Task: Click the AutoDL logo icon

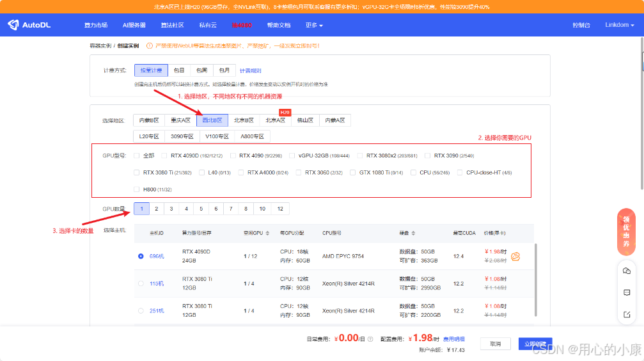Action: (13, 25)
